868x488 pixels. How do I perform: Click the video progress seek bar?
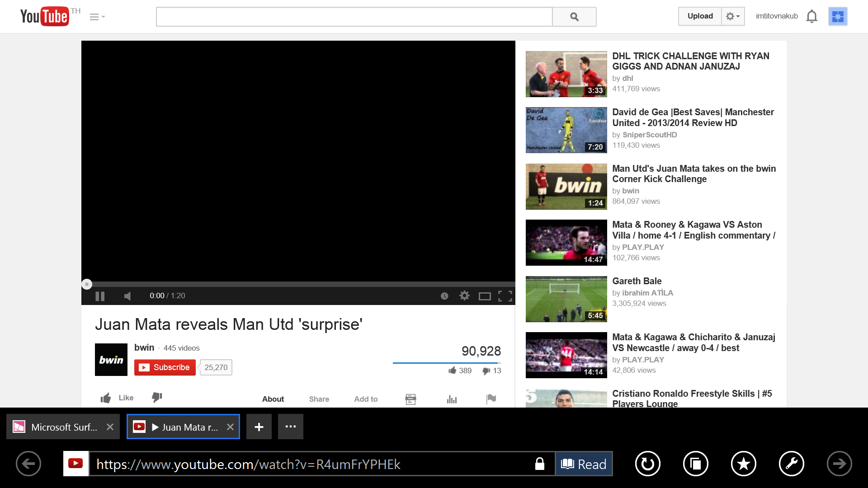click(x=298, y=284)
